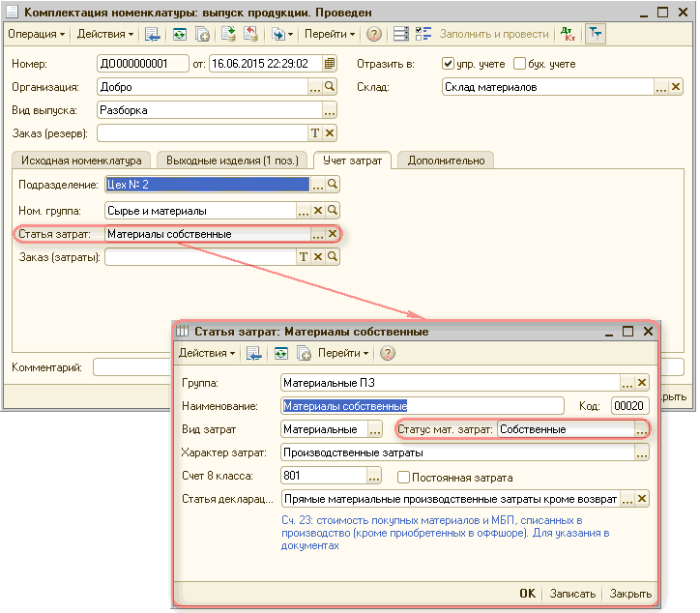Image resolution: width=700 pixels, height=613 pixels.
Task: Click refresh icon in Статья затрат window
Action: 280,353
